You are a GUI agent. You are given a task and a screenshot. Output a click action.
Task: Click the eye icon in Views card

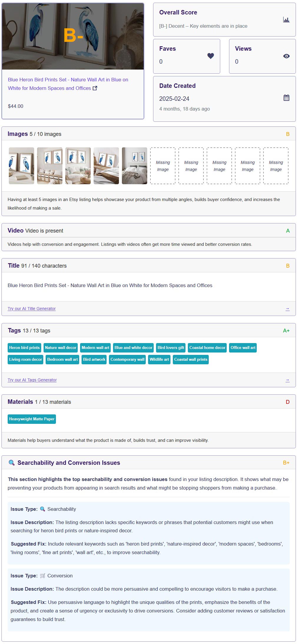(286, 56)
